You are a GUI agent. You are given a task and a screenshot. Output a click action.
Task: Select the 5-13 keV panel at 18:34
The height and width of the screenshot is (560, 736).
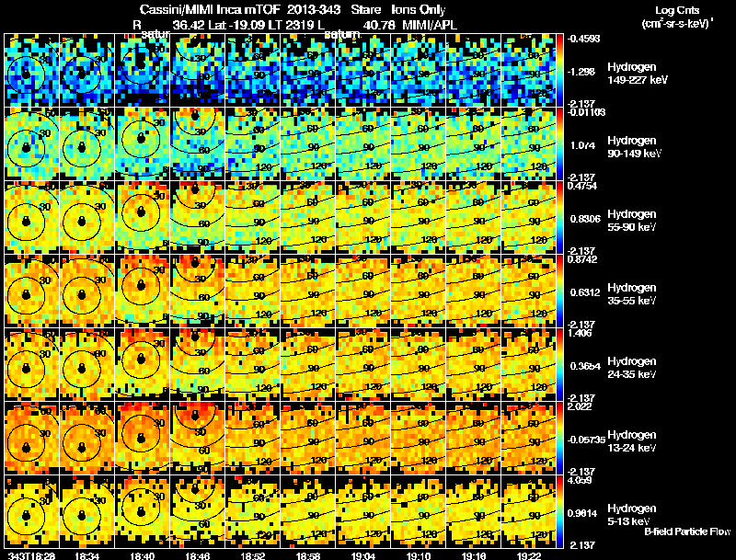(x=86, y=511)
